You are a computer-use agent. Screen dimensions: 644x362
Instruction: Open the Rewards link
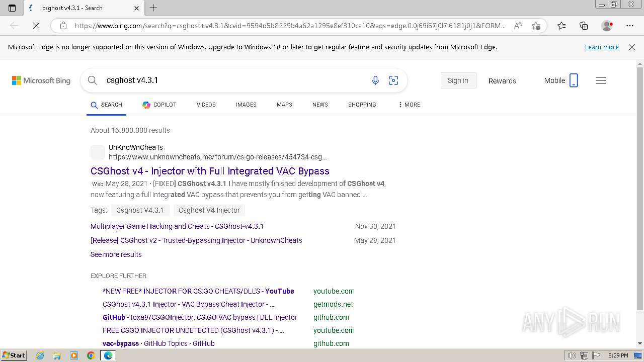pos(502,80)
